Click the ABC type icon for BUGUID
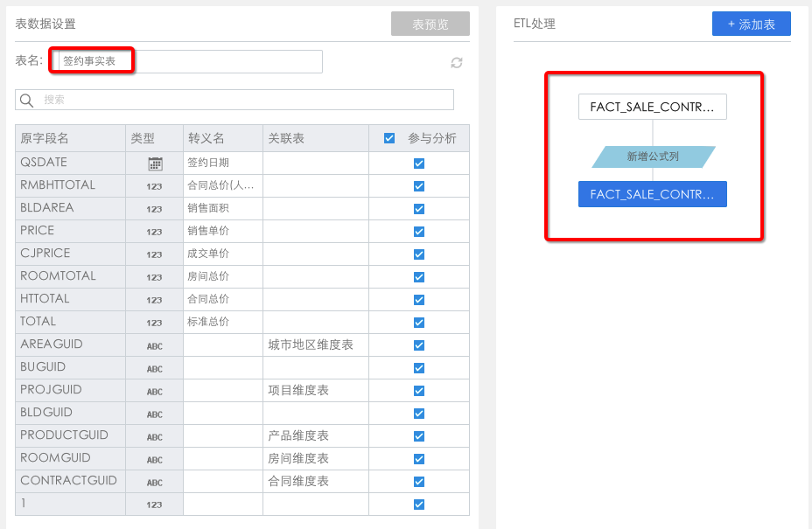Viewport: 812px width, 529px height. coord(154,369)
